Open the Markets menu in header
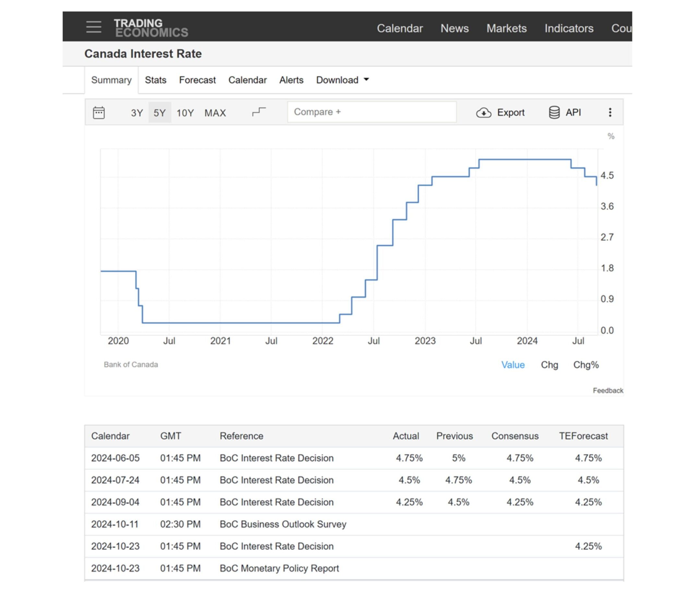This screenshot has width=700, height=593. [506, 28]
